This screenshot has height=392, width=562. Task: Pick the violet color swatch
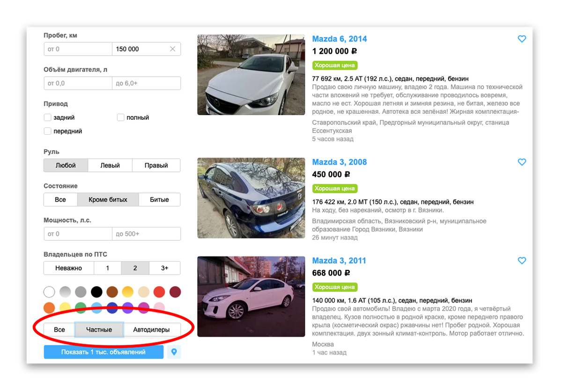[x=128, y=308]
